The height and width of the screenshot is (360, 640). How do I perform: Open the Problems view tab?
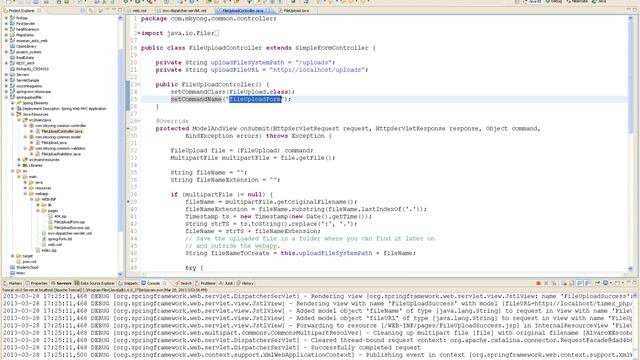[x=205, y=283]
